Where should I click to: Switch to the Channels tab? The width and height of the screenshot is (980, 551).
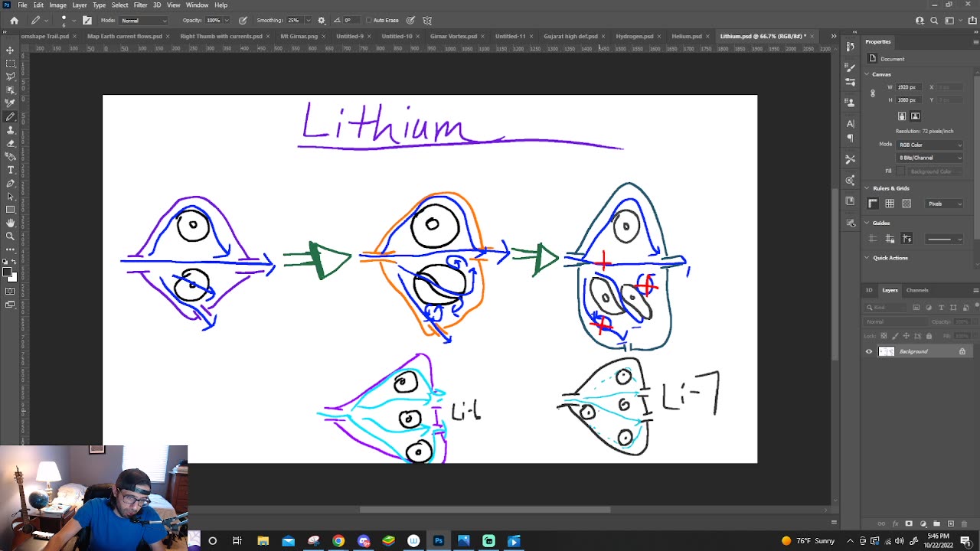pos(917,290)
